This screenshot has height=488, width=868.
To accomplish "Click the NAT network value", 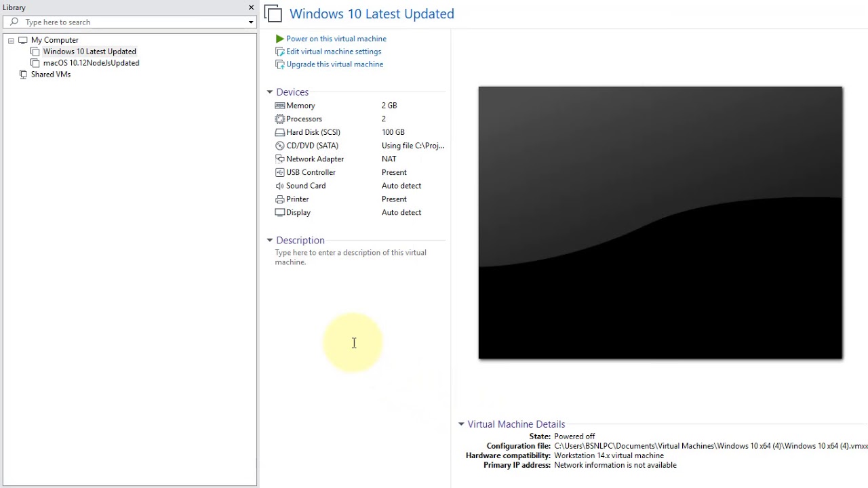I will click(389, 159).
